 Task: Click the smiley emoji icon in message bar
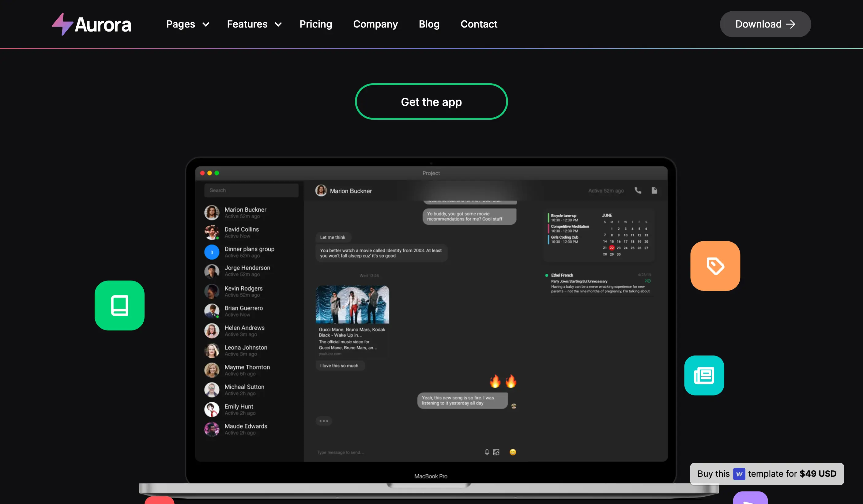point(513,452)
